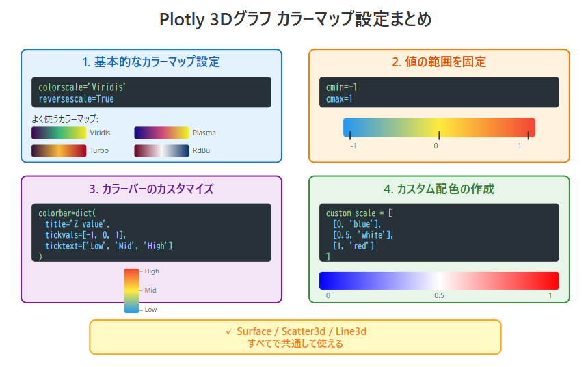Screen dimensions: 588x367
Task: Click the 'High' tick label on colorbar
Action: (x=152, y=271)
